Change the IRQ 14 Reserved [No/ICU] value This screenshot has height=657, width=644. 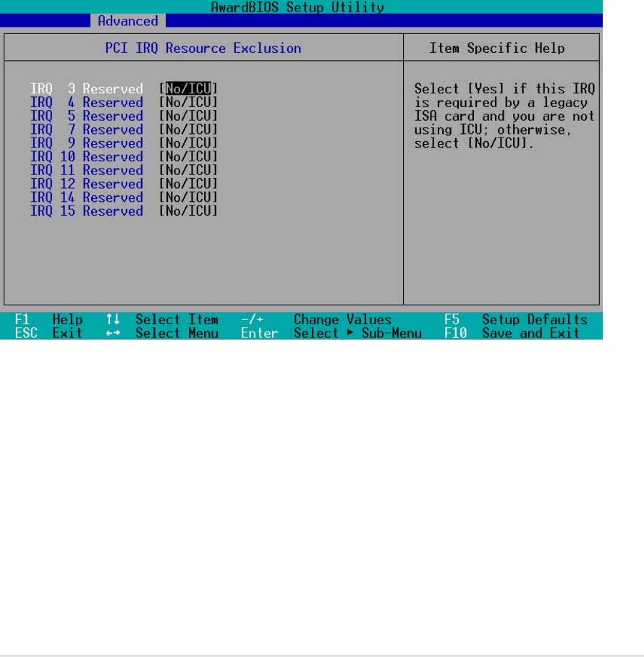[x=188, y=198]
